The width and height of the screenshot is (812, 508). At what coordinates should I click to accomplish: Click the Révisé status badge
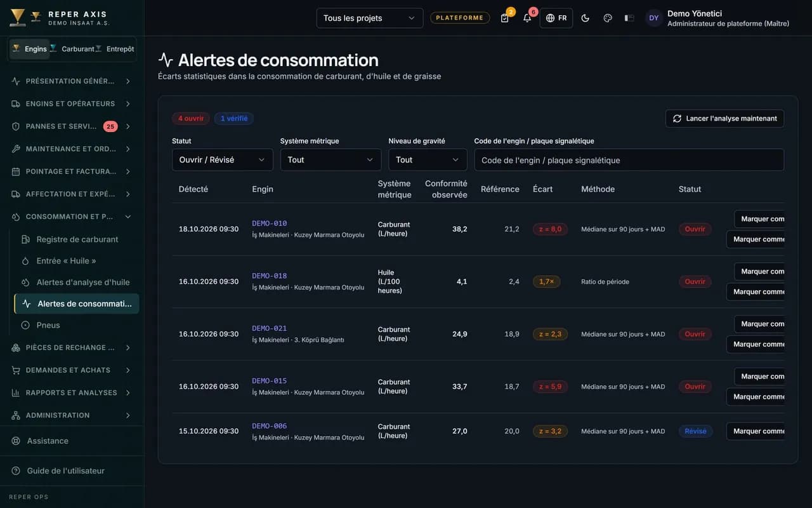pos(695,431)
